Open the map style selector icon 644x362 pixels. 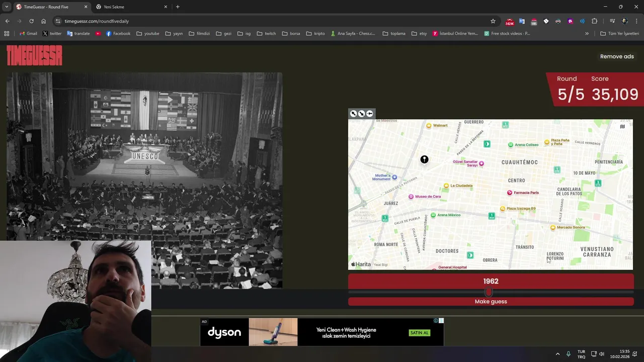[x=622, y=126]
